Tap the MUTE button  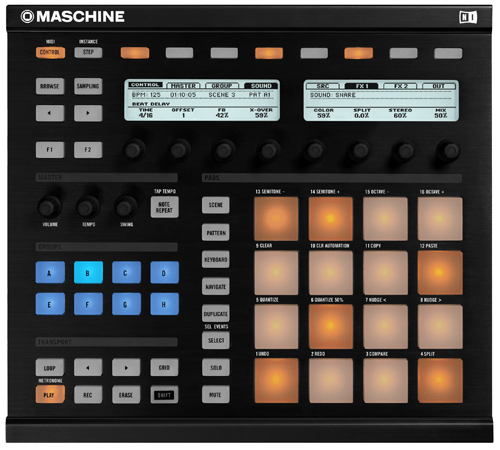click(x=216, y=395)
